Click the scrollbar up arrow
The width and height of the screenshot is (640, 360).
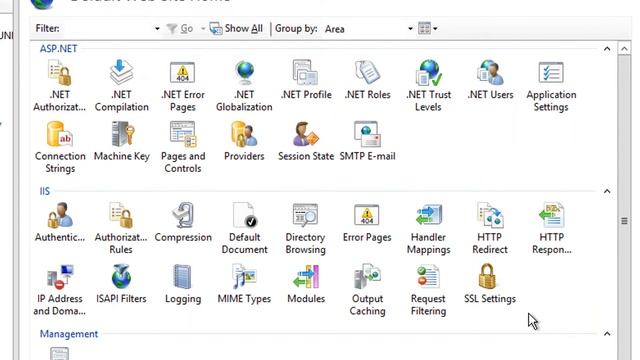point(624,49)
